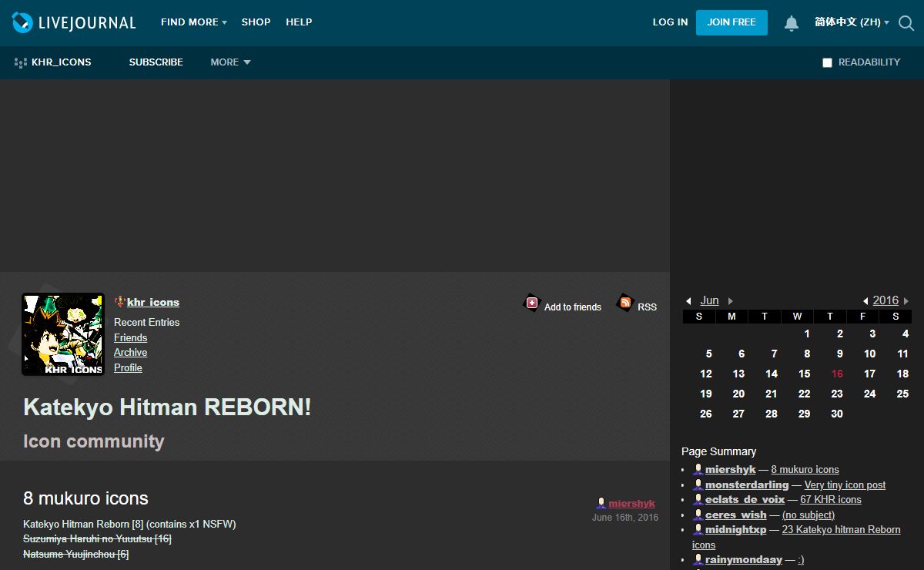The image size is (924, 570).
Task: Click the June 16th, 2016 date
Action: tap(625, 518)
